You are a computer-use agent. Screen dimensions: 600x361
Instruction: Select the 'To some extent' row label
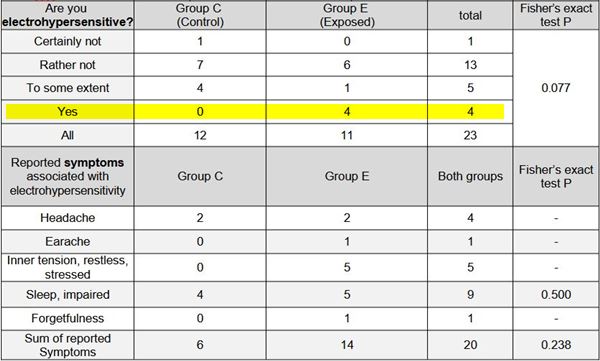(67, 88)
